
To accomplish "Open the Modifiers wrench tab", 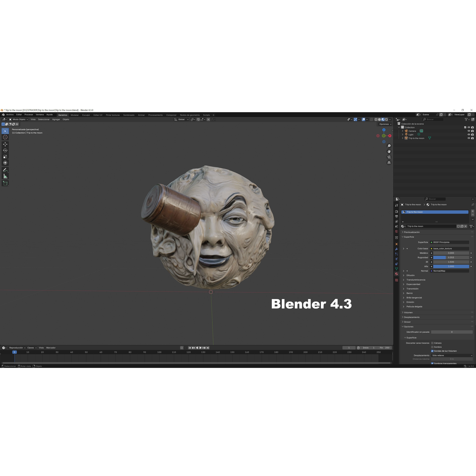I will click(x=396, y=249).
